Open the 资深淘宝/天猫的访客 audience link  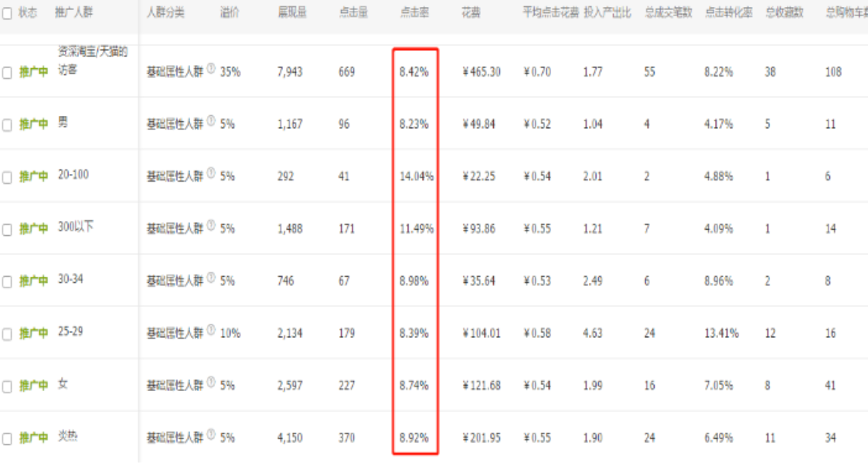pos(93,60)
